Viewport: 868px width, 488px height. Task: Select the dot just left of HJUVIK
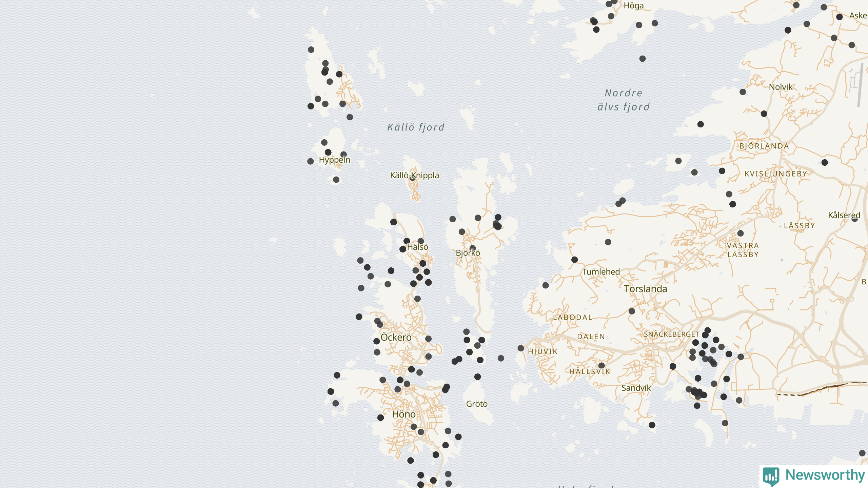click(521, 348)
